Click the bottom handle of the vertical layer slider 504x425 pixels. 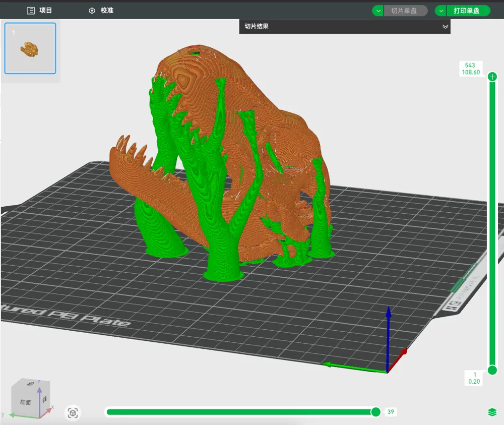(492, 370)
